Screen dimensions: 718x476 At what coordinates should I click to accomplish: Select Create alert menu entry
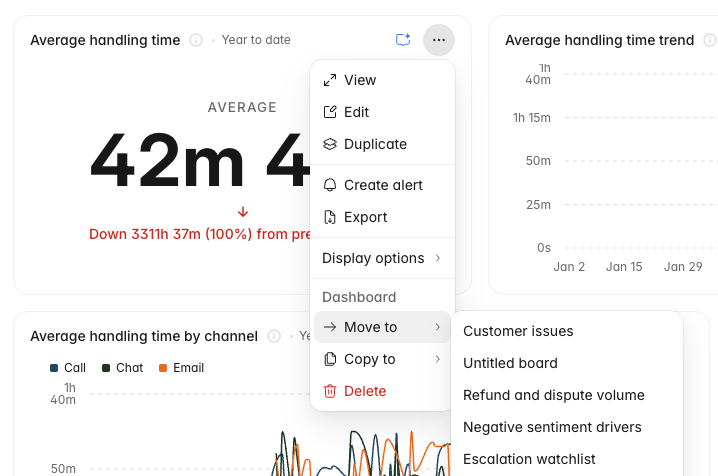382,185
